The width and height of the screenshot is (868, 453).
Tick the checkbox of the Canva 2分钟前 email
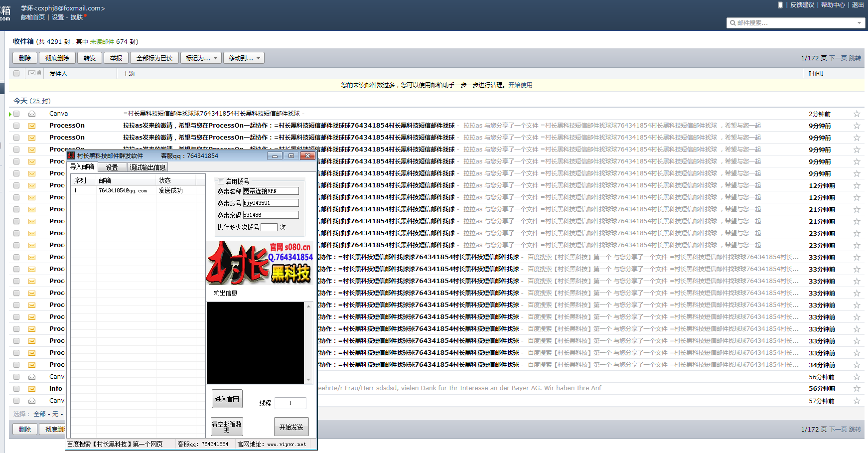(16, 114)
